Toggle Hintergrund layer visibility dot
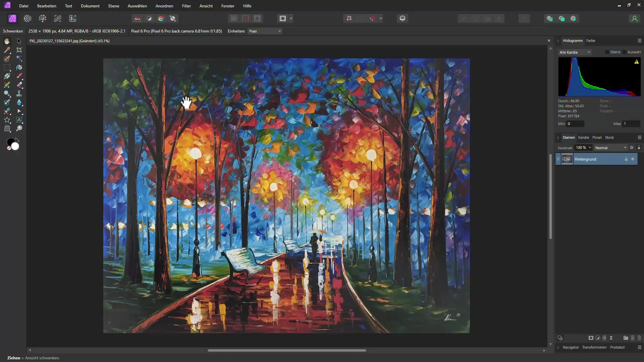Screen dimensions: 644x362 click(x=633, y=159)
